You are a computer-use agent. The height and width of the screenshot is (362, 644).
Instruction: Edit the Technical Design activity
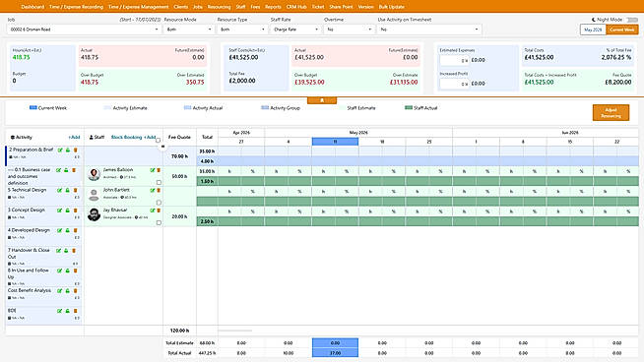tap(60, 191)
